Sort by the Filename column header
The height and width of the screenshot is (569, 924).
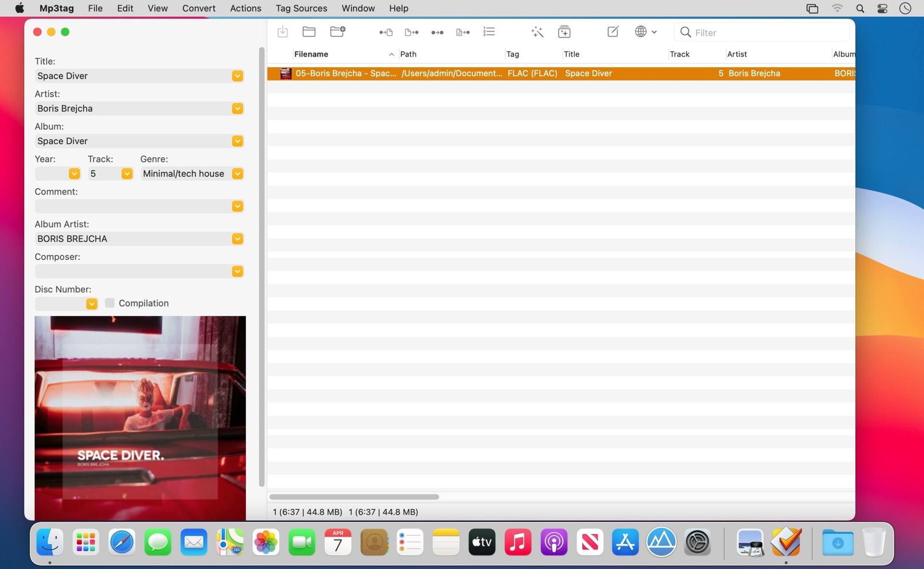tap(311, 54)
